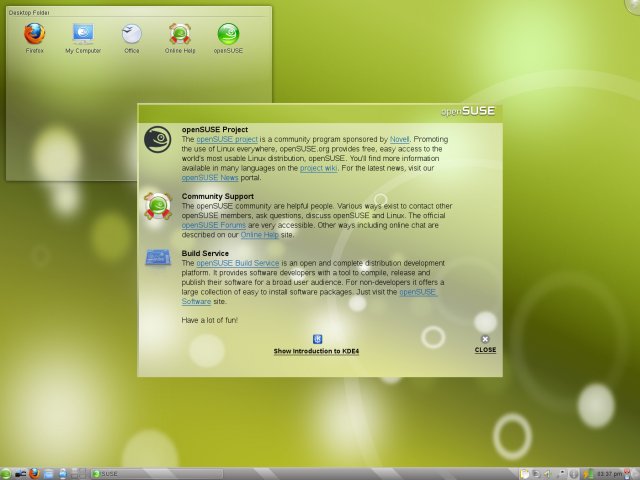The image size is (640, 480).
Task: Open the openSUSE Build Service link
Action: point(238,263)
